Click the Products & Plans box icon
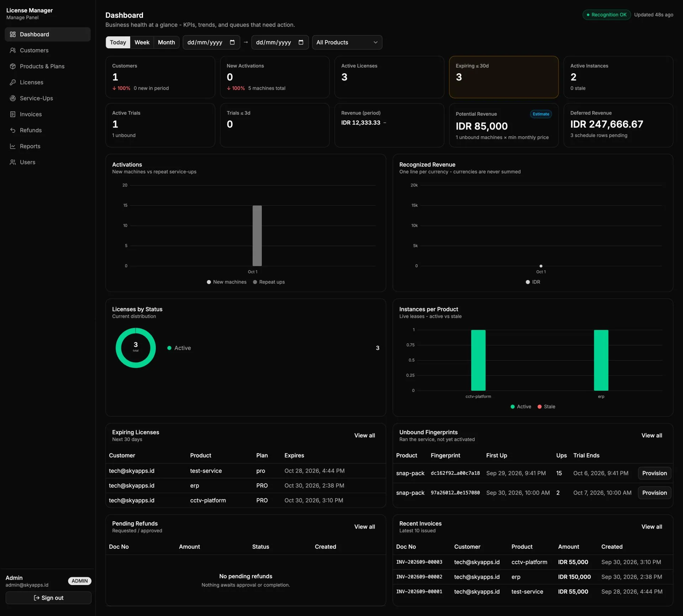683x616 pixels. click(x=13, y=67)
